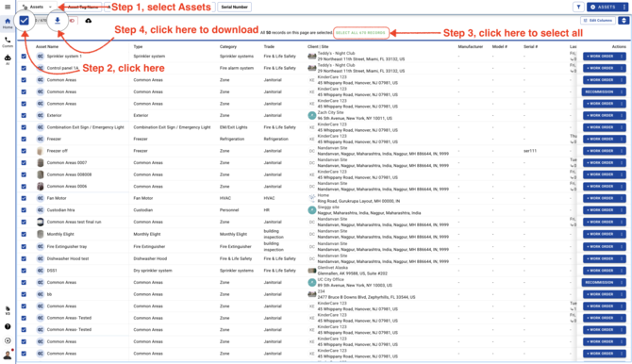The height and width of the screenshot is (364, 632).
Task: Open the user profile avatar
Action: [8, 356]
